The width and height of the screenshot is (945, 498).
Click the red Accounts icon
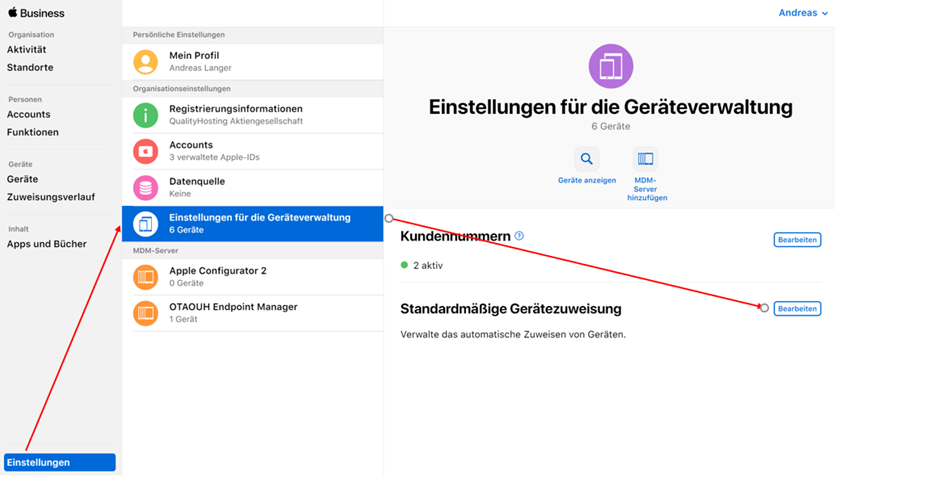click(145, 151)
